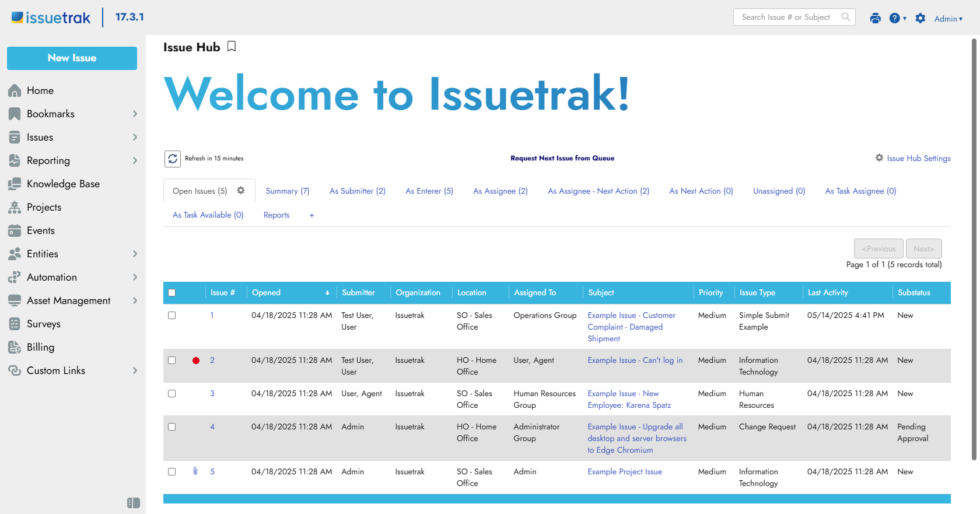Open the Admin user dropdown

949,19
